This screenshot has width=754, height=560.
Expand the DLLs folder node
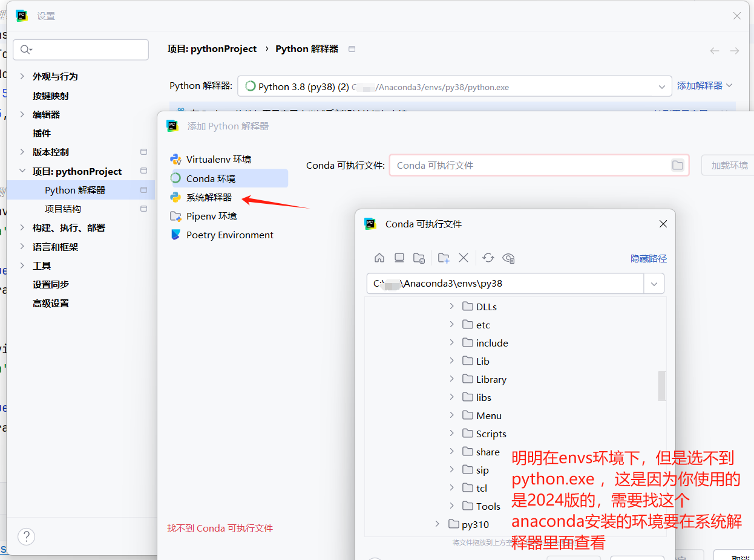451,307
